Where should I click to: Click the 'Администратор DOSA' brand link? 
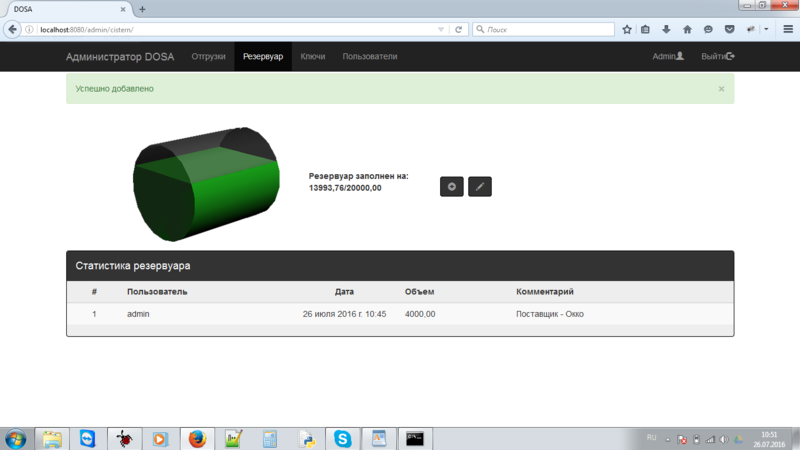pos(120,56)
